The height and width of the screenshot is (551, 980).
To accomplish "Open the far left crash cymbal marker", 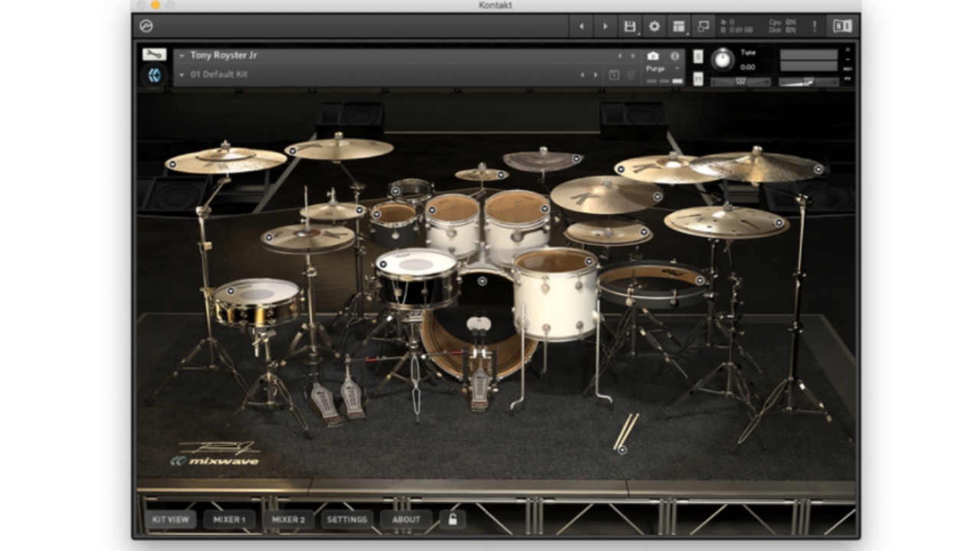I will coord(172,164).
